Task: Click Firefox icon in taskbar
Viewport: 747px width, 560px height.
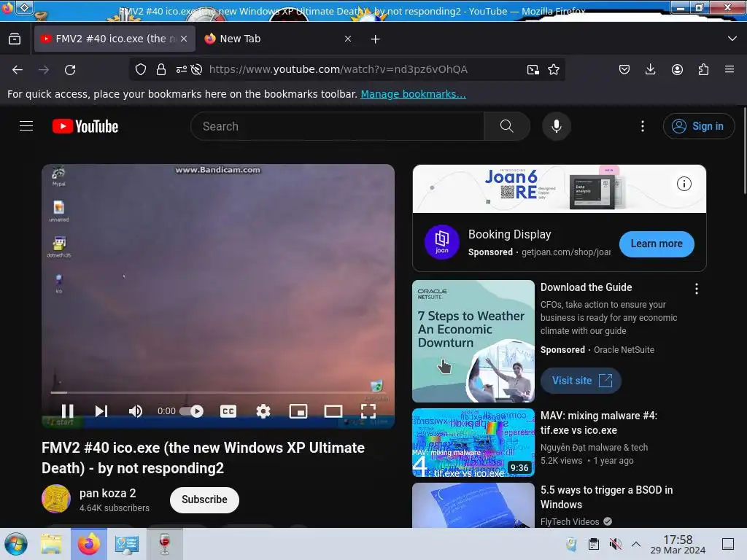Action: click(89, 544)
